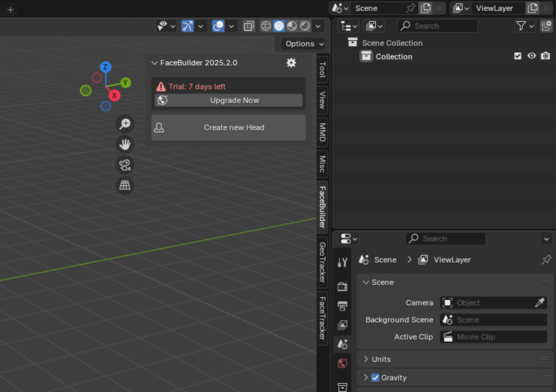Toggle X-ray view icon
Screen dimensions: 556x392
tap(249, 26)
